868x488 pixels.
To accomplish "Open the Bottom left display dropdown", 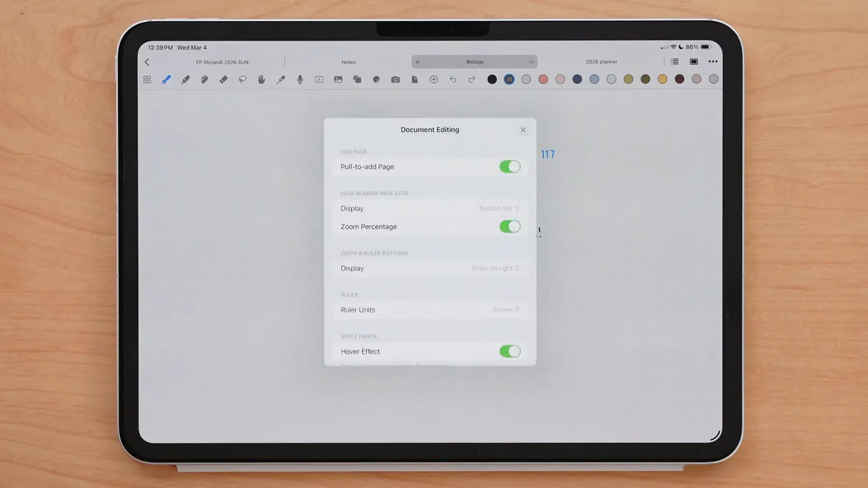I will coord(499,208).
